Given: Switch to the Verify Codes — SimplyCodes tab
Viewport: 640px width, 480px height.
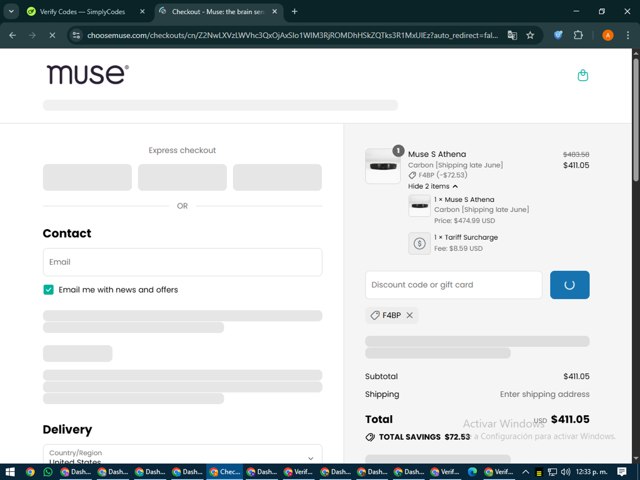Looking at the screenshot, I should pos(82,12).
